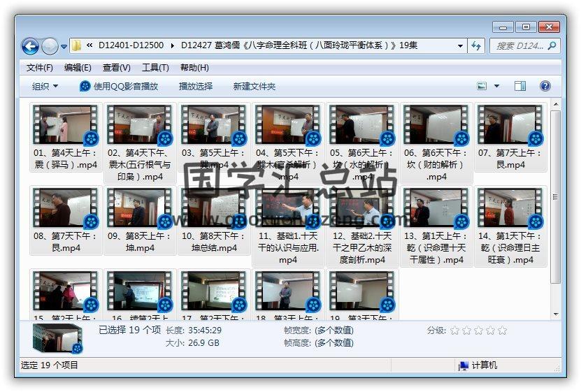The width and height of the screenshot is (581, 392).
Task: Open the 查看(V) menu
Action: click(x=116, y=68)
